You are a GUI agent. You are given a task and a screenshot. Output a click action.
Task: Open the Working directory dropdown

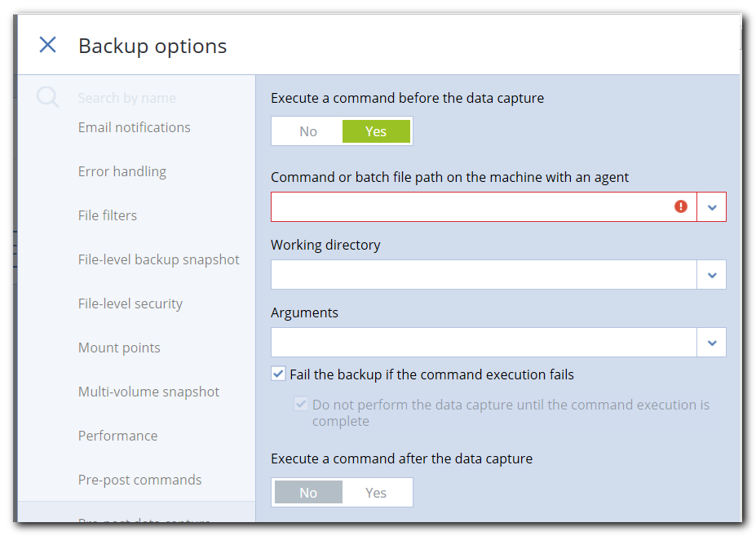pyautogui.click(x=711, y=274)
